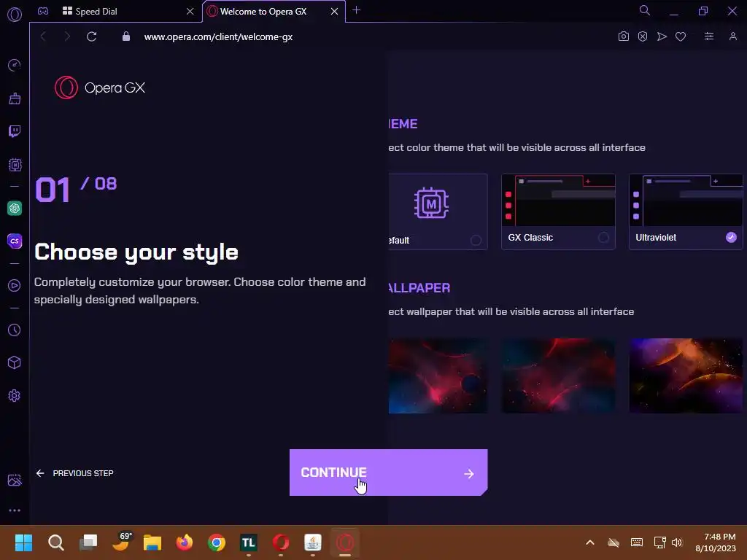Open profile account icon
The image size is (747, 560).
pyautogui.click(x=732, y=36)
